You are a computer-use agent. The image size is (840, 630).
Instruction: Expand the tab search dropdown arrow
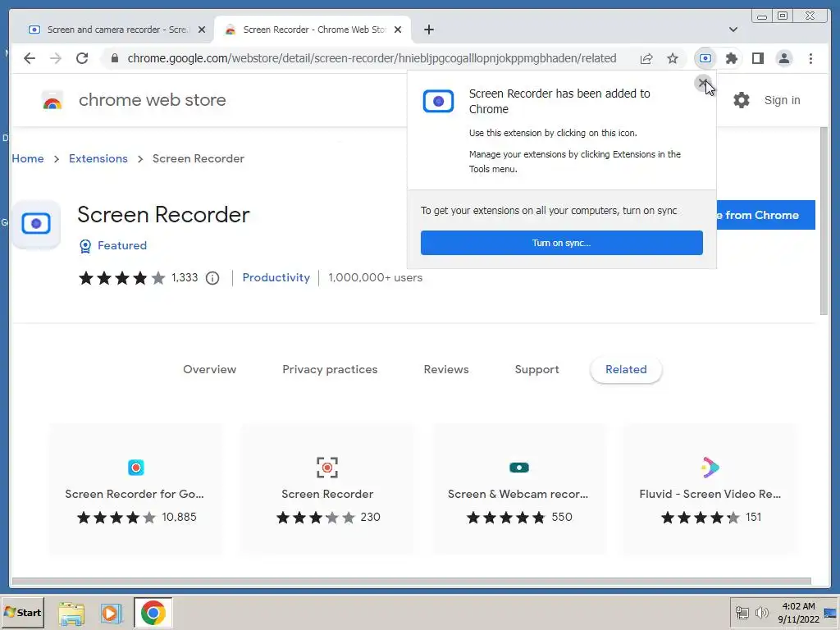[733, 30]
